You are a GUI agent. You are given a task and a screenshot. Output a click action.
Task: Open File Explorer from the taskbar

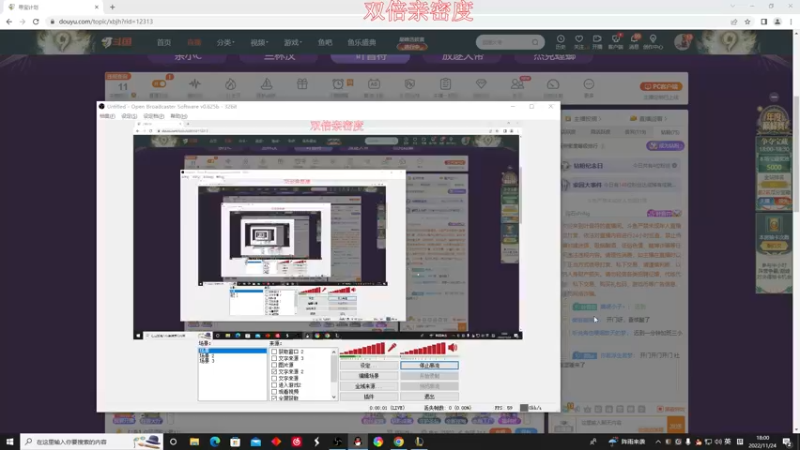(x=194, y=441)
